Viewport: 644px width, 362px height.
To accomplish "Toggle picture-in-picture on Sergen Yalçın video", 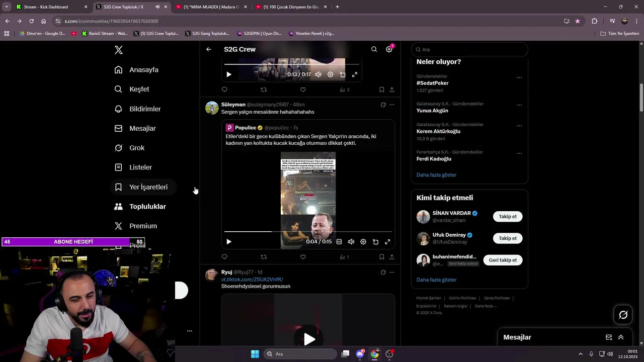I will (375, 242).
